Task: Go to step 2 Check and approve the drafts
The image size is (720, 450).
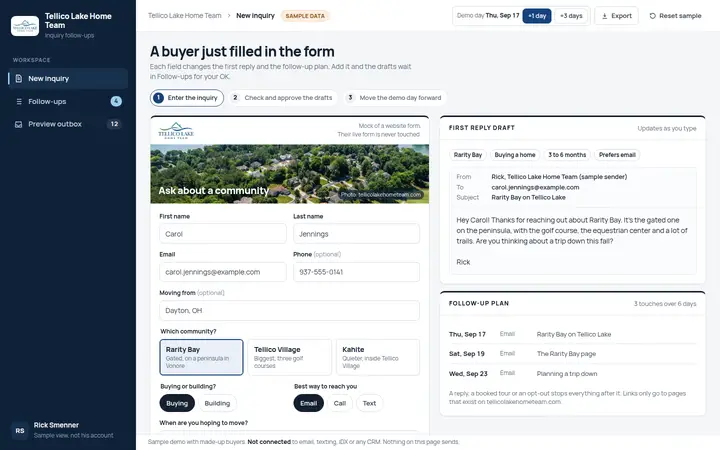Action: point(283,98)
